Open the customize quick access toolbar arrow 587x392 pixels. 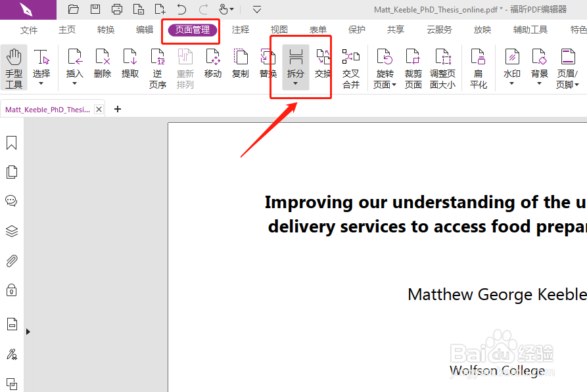pyautogui.click(x=257, y=10)
